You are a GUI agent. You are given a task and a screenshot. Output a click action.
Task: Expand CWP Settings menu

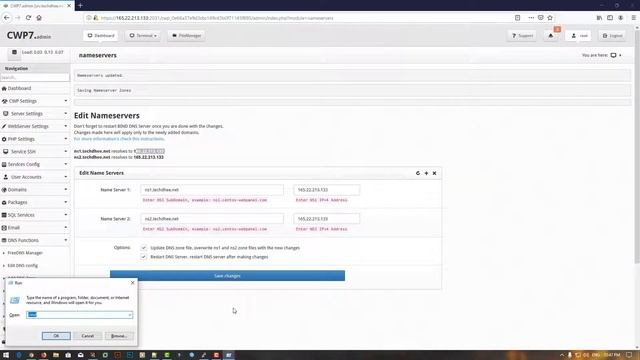[x=35, y=101]
